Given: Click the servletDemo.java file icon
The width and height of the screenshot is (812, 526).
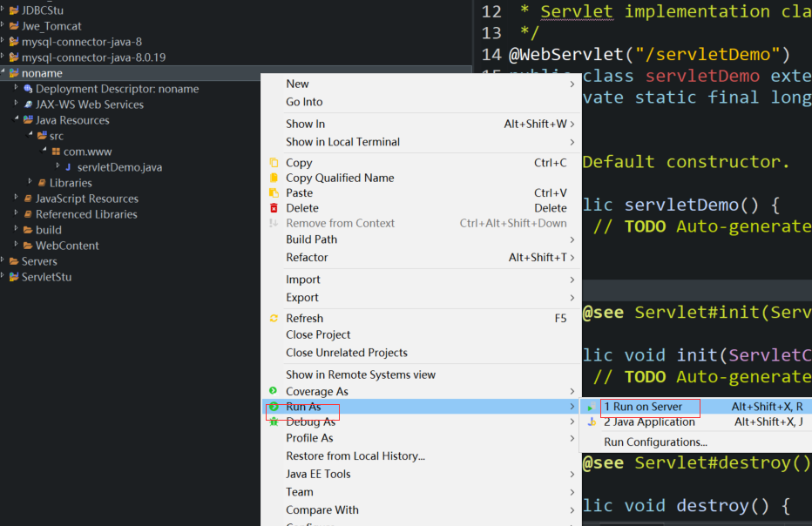Looking at the screenshot, I should [68, 167].
